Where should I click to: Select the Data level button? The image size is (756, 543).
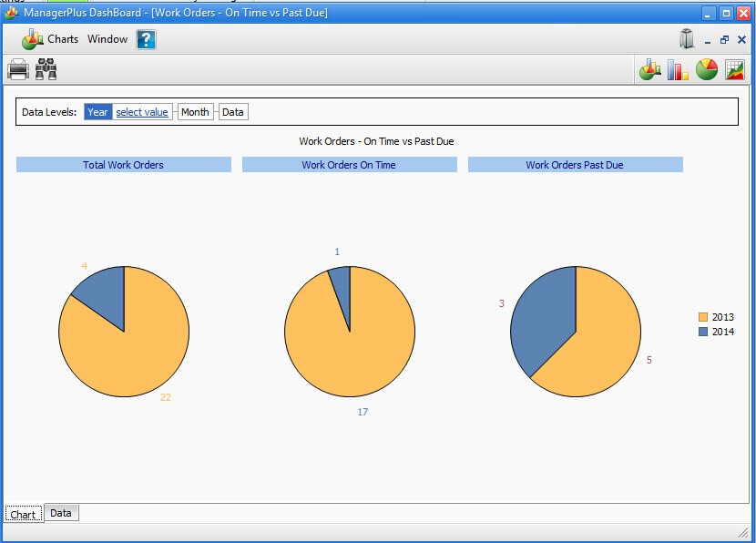(233, 112)
